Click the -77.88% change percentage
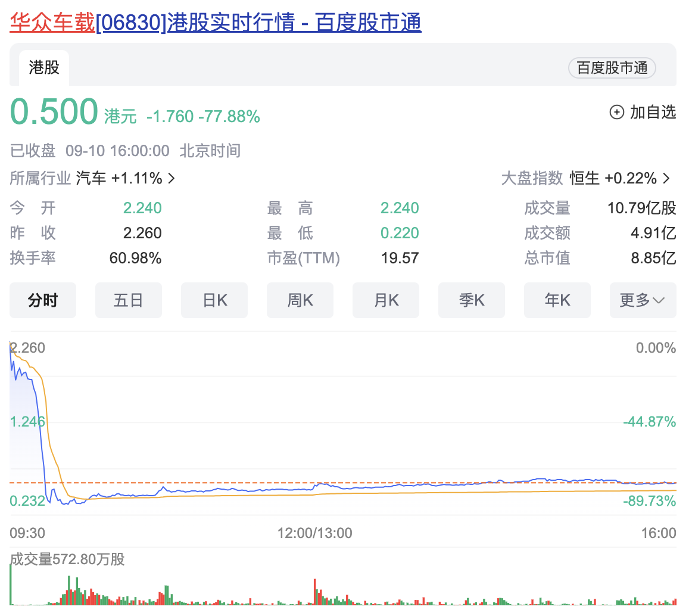Viewport: 692px width, 616px height. point(229,117)
